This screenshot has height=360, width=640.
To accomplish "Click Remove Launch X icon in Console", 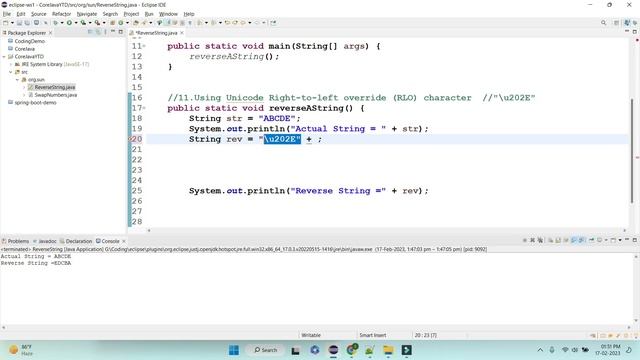I will tap(532, 240).
